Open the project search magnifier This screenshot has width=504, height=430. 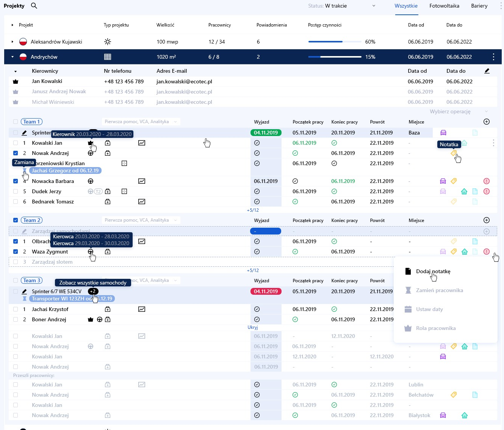pyautogui.click(x=34, y=6)
